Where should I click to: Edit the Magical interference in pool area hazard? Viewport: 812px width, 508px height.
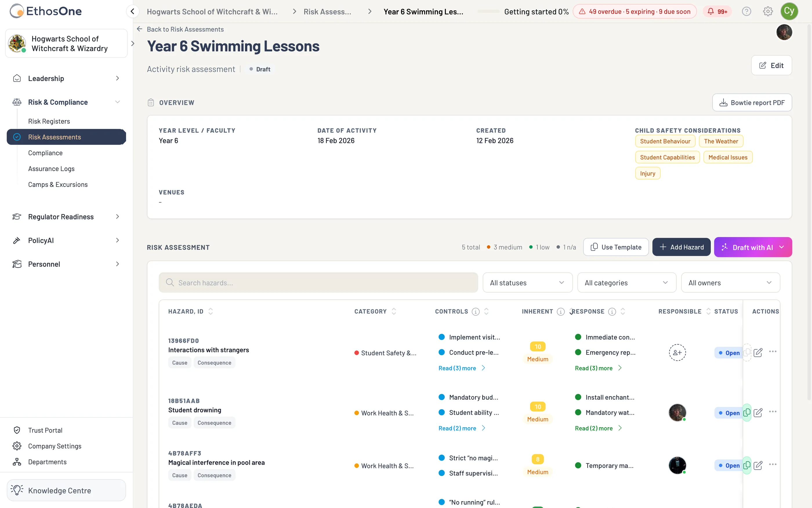(x=758, y=465)
